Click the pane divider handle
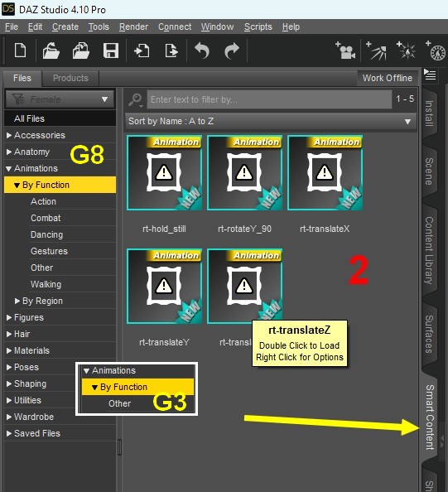 click(119, 447)
